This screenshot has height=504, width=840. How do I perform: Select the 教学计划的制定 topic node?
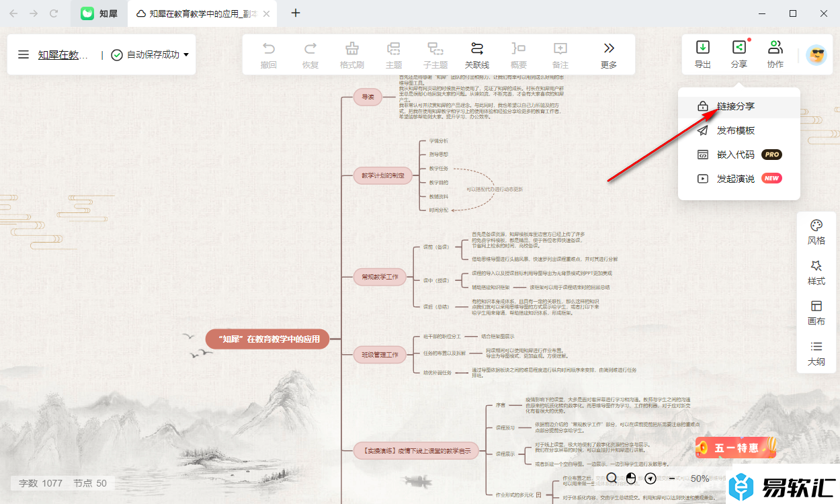(x=382, y=176)
